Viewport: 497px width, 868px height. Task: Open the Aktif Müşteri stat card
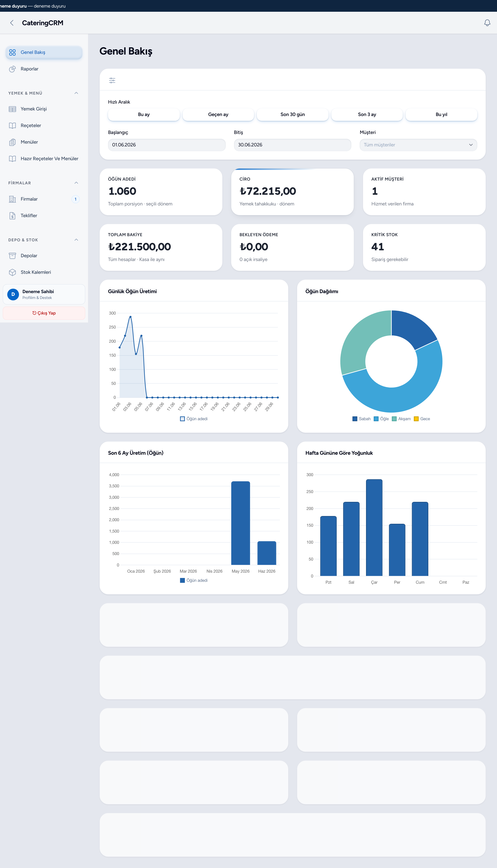pyautogui.click(x=424, y=192)
